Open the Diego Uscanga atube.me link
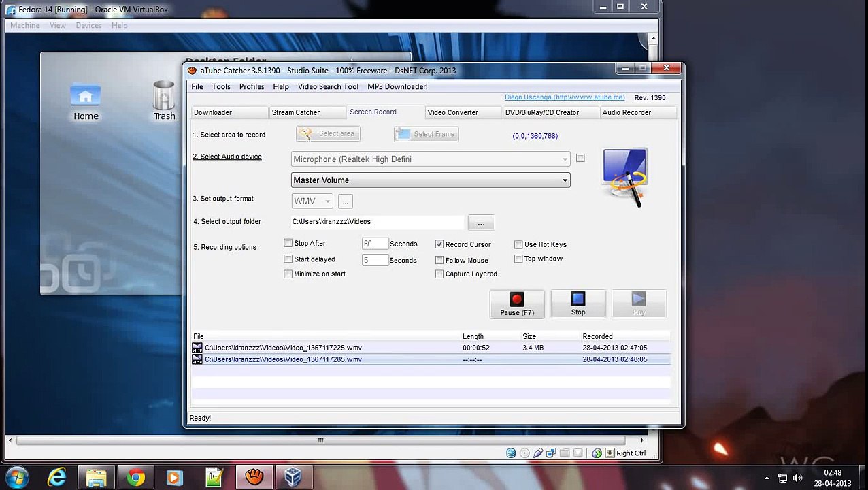 point(565,97)
